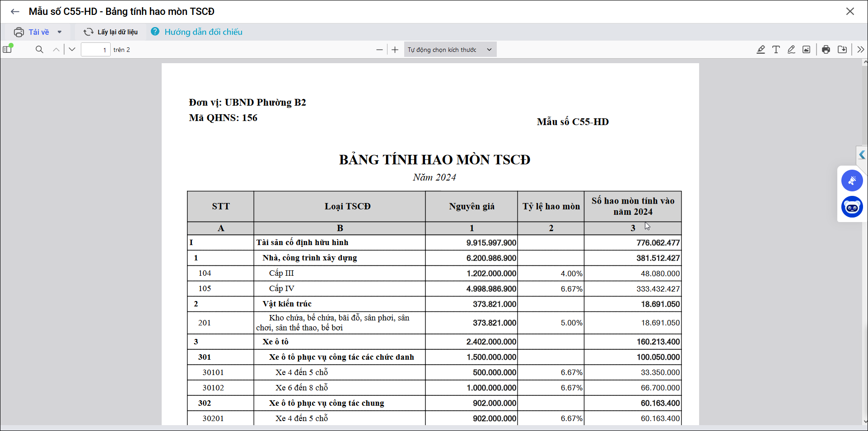Screen dimensions: 868x431
Task: Click the title BẢNG TÍNH HAO MÒN TSCĐ
Action: (x=434, y=160)
